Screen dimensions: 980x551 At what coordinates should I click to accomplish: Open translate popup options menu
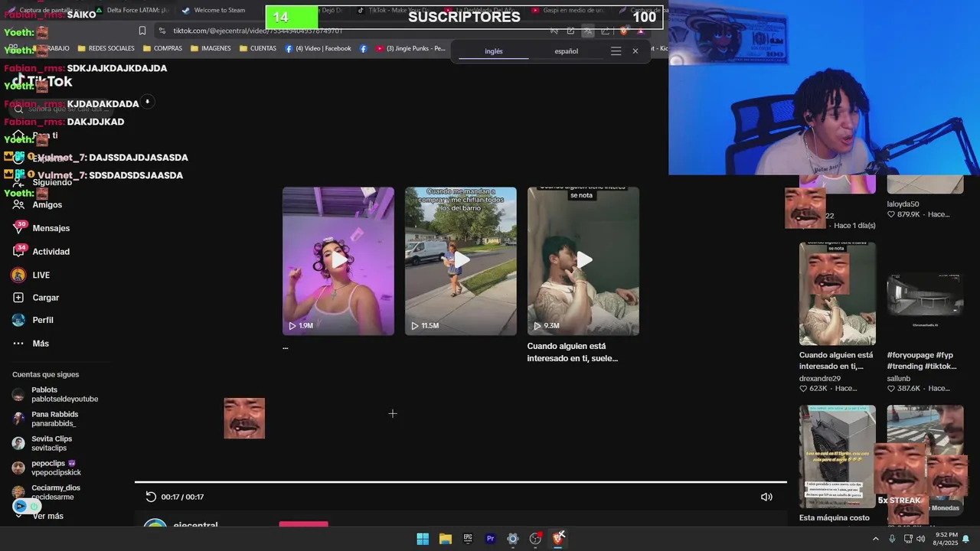tap(616, 51)
